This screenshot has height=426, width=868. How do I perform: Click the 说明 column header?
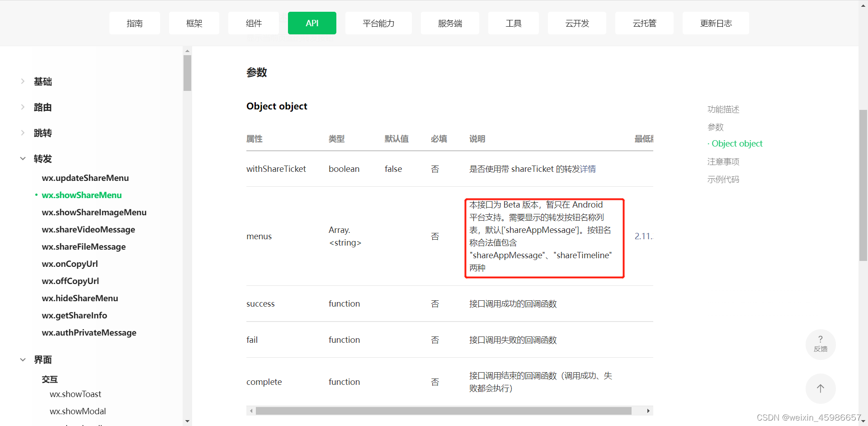click(477, 139)
